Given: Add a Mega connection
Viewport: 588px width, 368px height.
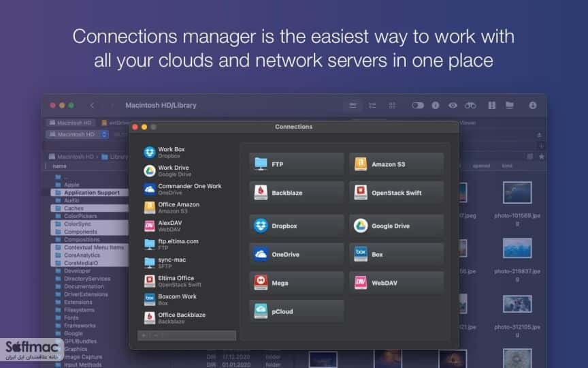Looking at the screenshot, I should tap(296, 283).
